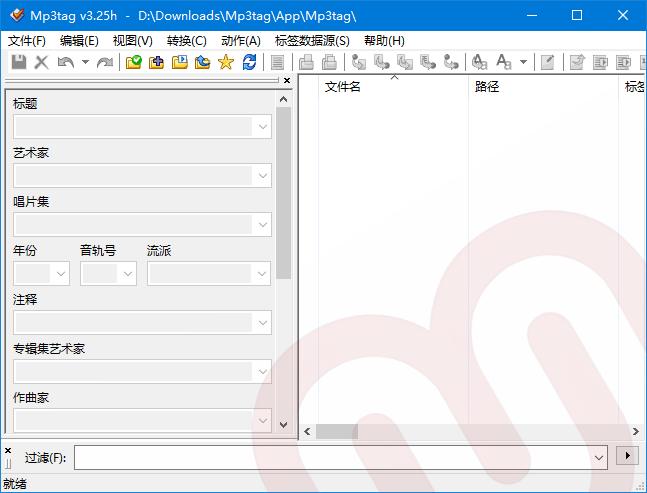This screenshot has height=493, width=647.
Task: Expand the 唱片集 field dropdown
Action: (x=263, y=225)
